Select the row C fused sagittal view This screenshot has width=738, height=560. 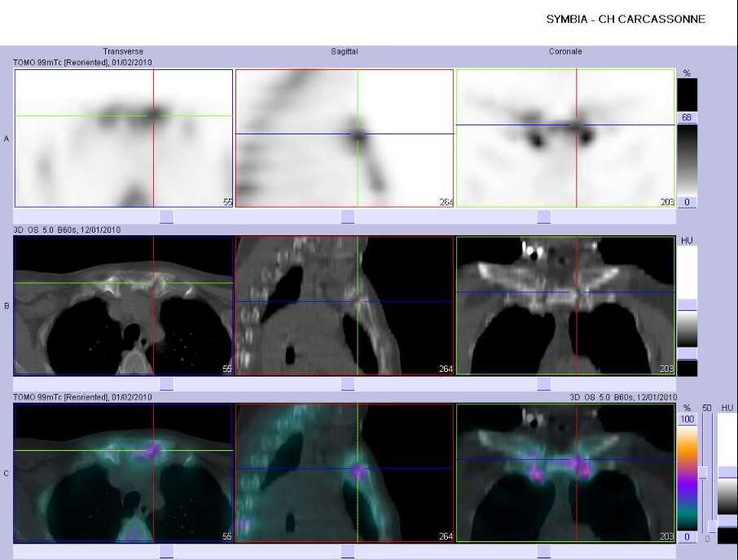click(345, 473)
